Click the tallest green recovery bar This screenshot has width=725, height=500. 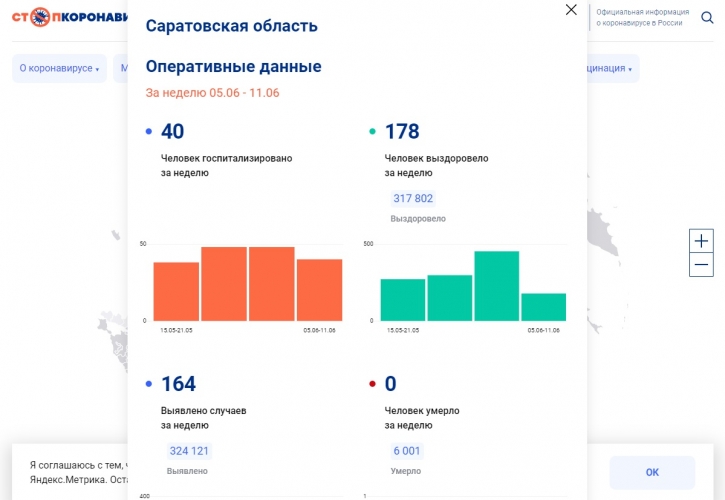(496, 286)
